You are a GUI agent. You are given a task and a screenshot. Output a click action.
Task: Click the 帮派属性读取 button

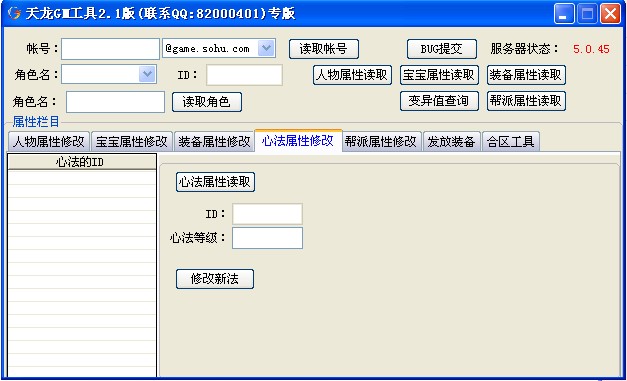[526, 101]
